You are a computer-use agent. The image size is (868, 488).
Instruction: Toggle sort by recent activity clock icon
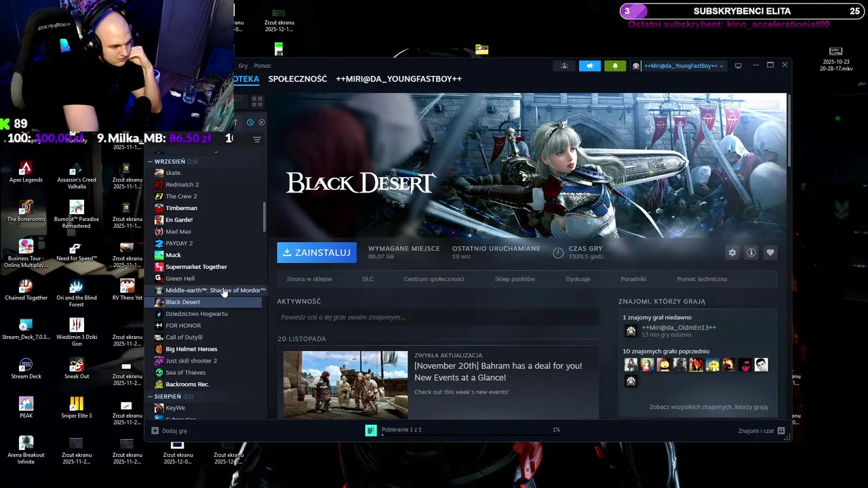(250, 122)
